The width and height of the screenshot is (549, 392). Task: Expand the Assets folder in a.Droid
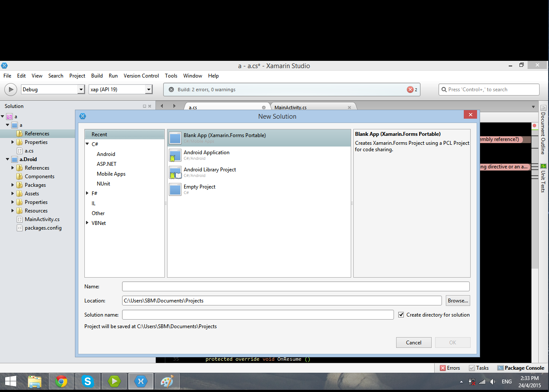tap(13, 194)
